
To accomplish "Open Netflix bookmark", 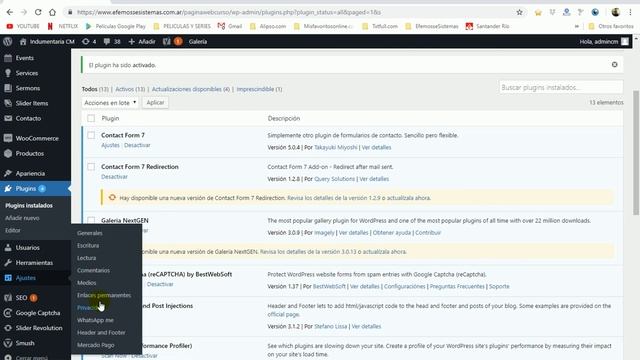I will (x=62, y=26).
